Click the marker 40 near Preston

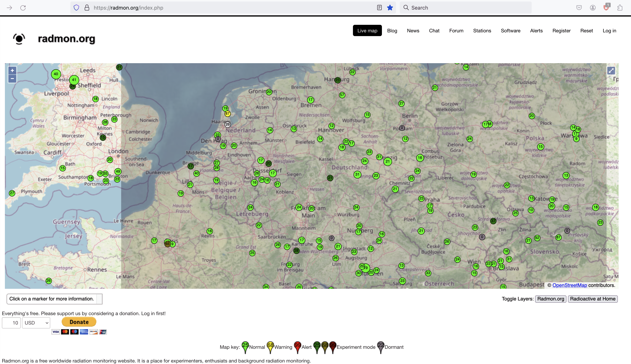coord(56,74)
